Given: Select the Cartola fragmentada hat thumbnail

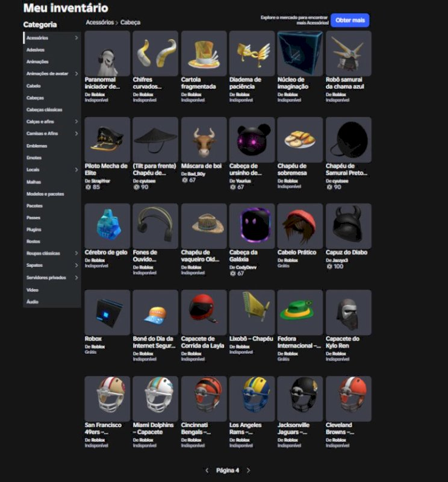Looking at the screenshot, I should [204, 54].
